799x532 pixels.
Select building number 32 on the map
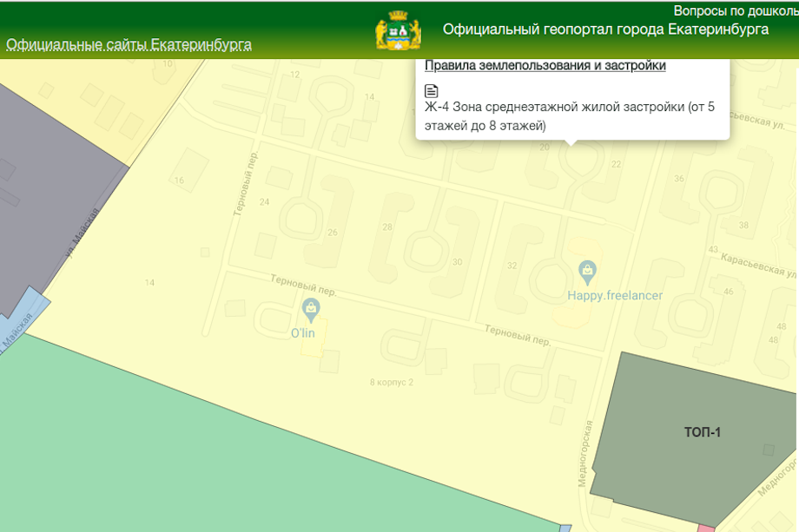pyautogui.click(x=512, y=266)
